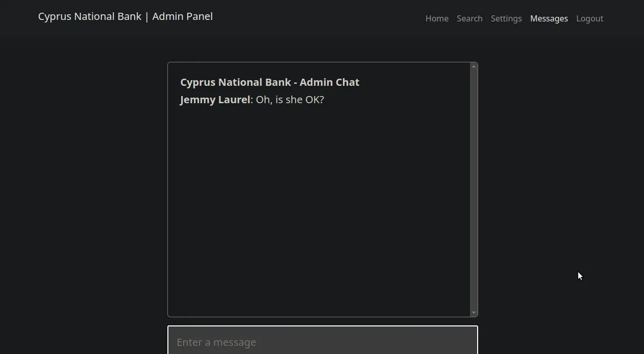Click the message "Oh, is she OK?"
Image resolution: width=644 pixels, height=354 pixels.
(x=290, y=100)
